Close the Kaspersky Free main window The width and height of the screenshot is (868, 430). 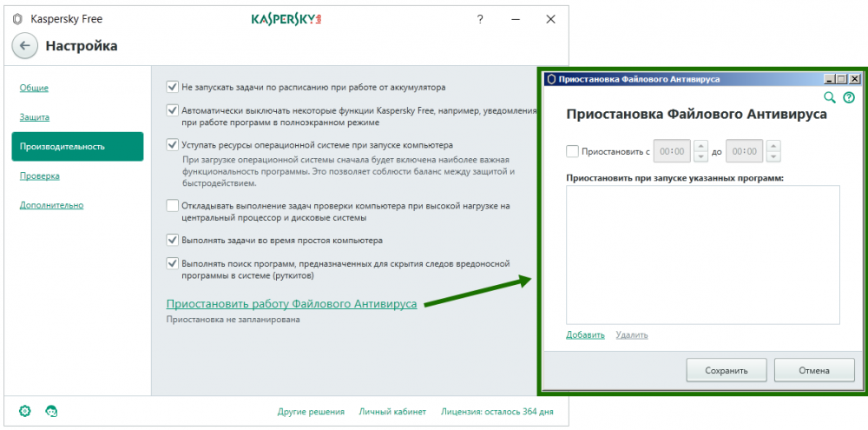tap(550, 19)
